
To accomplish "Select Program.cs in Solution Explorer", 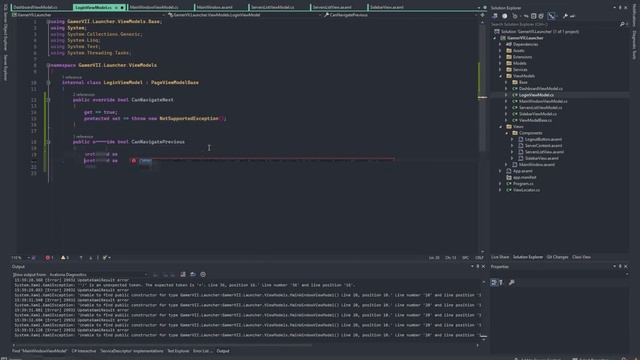I will (523, 184).
